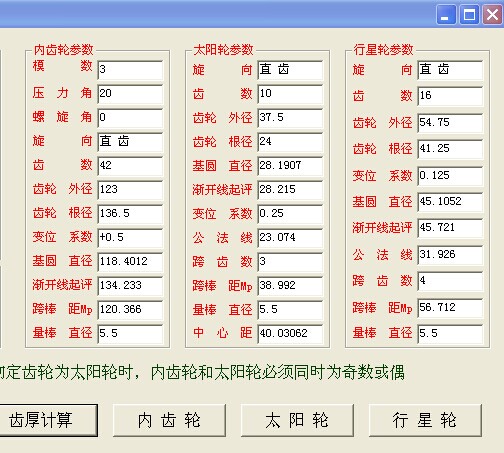Close the window with the X button
The height and width of the screenshot is (453, 504).
pos(493,15)
